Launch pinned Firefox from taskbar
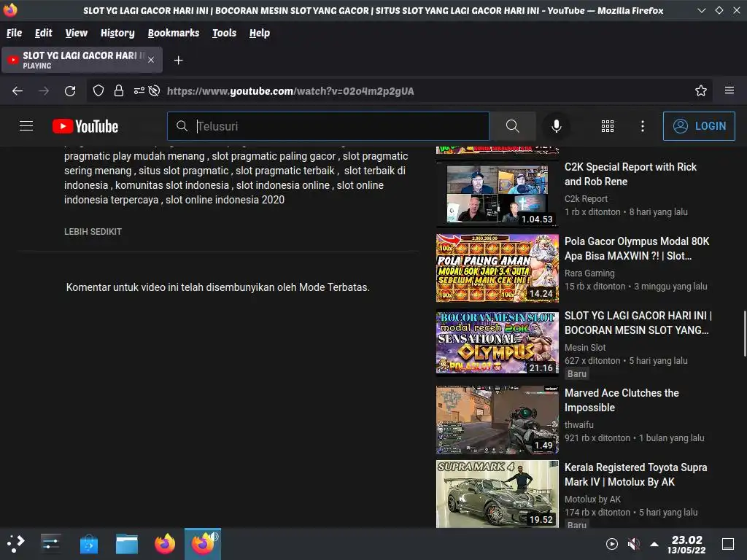 165,544
